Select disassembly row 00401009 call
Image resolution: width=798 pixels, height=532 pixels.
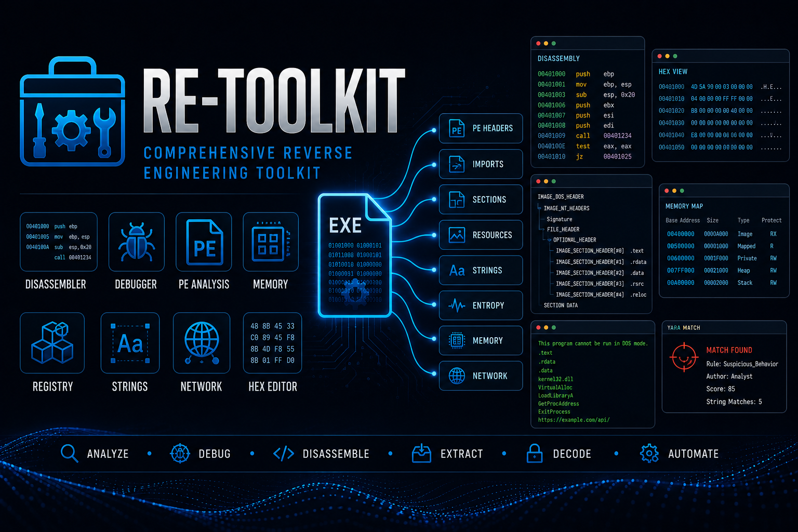click(x=584, y=136)
